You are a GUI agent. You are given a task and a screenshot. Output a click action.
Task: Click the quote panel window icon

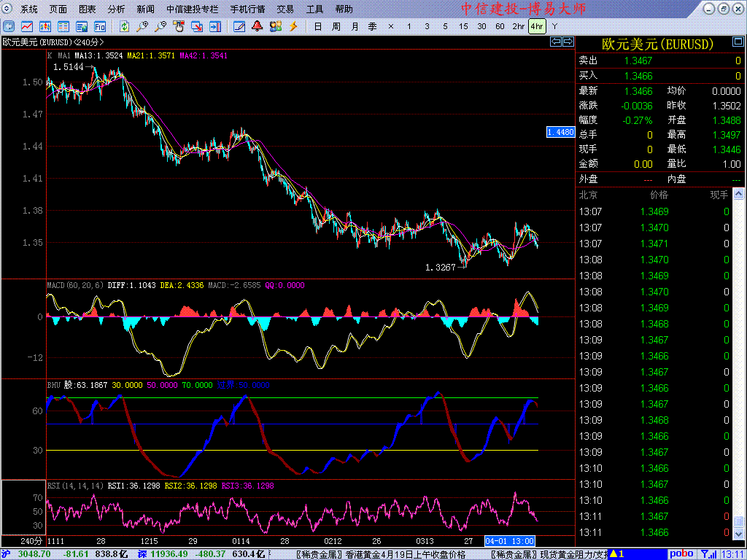tap(737, 43)
